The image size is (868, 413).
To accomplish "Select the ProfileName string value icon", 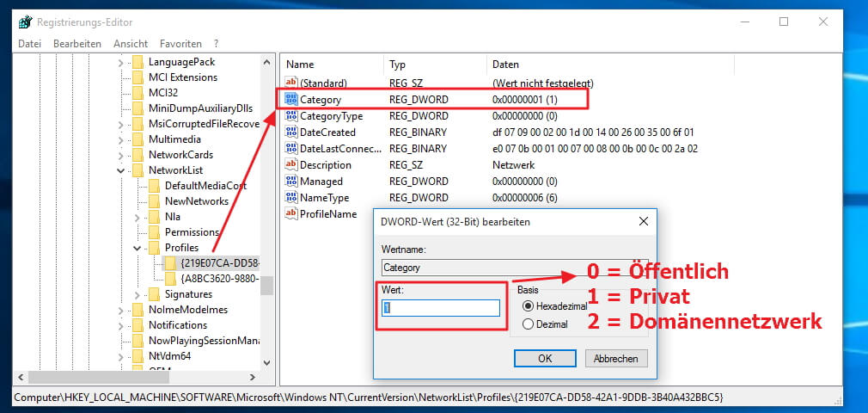I will coord(291,213).
